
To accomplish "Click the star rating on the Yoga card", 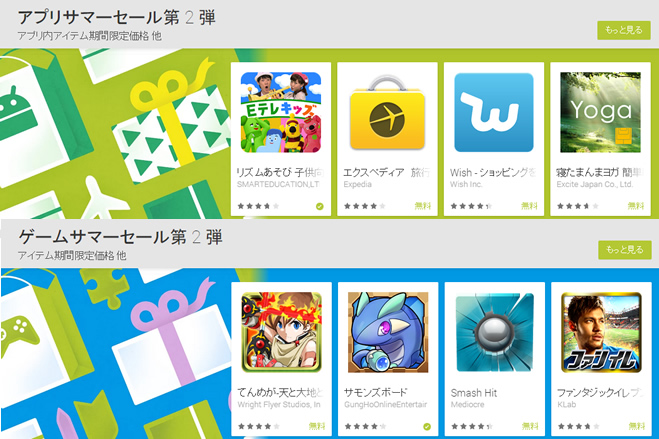I will tap(578, 206).
